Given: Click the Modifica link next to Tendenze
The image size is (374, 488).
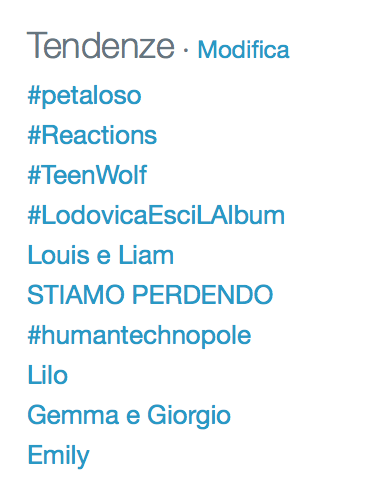Looking at the screenshot, I should (x=243, y=50).
